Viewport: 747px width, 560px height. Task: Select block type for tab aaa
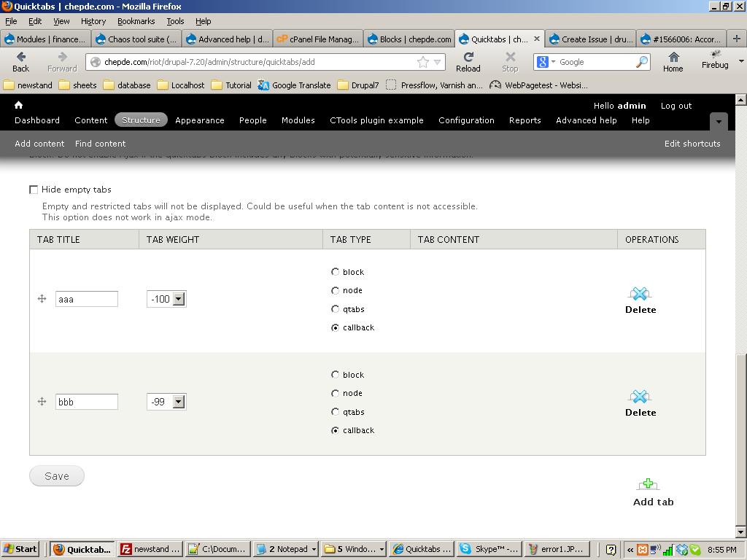[x=335, y=272]
